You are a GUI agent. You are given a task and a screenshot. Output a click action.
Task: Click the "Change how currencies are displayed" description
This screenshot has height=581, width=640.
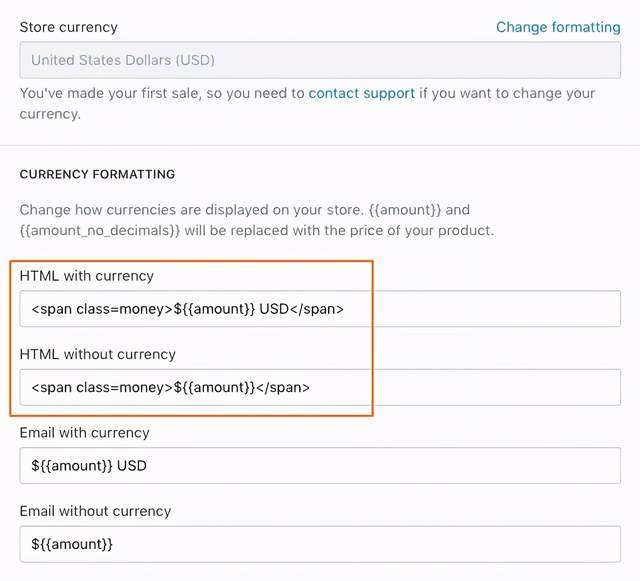257,220
